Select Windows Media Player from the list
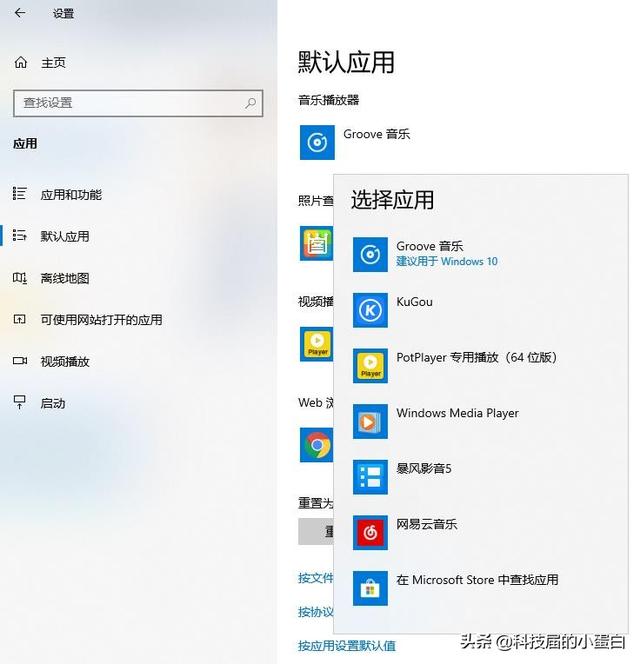Screen dimensions: 640x664 tap(481, 421)
